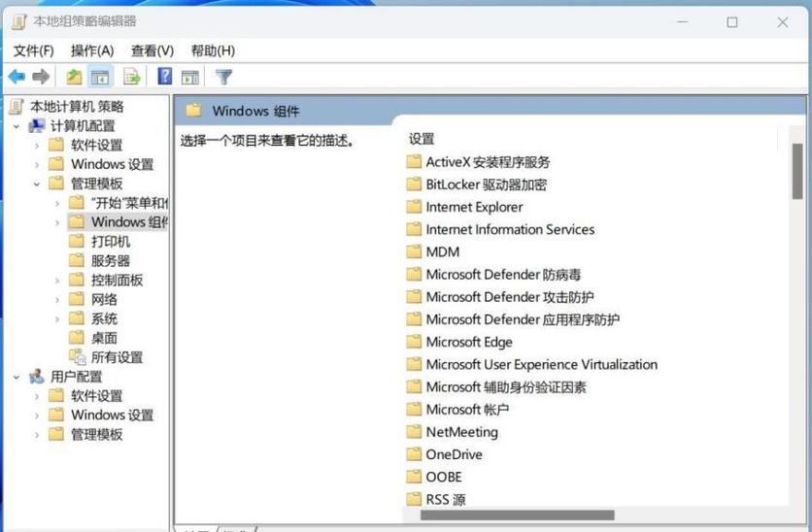812x532 pixels.
Task: Click the ActiveX 安装程序服务 folder icon
Action: click(x=413, y=162)
